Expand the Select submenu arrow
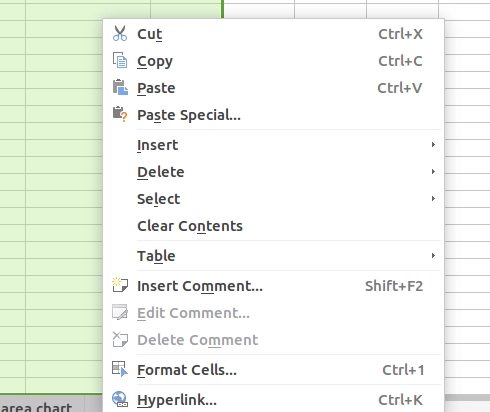 pyautogui.click(x=433, y=198)
